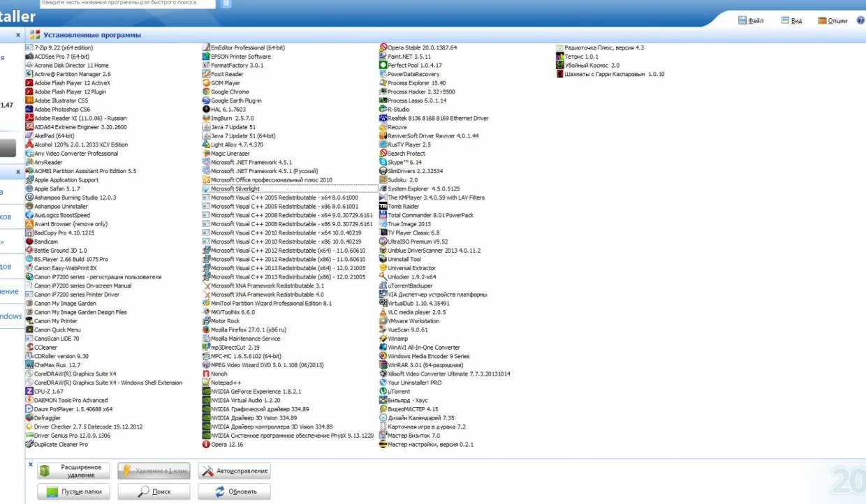Image resolution: width=866 pixels, height=504 pixels.
Task: Open the Вид menu
Action: pos(791,21)
